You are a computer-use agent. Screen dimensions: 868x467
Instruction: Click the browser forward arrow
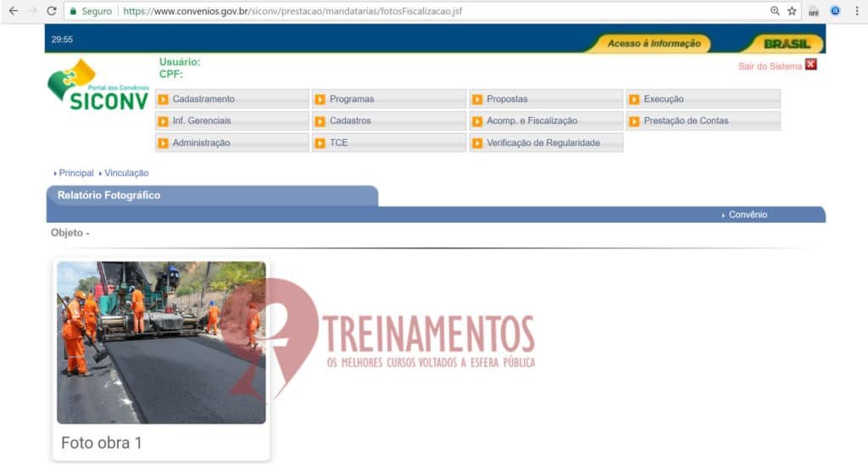(32, 11)
